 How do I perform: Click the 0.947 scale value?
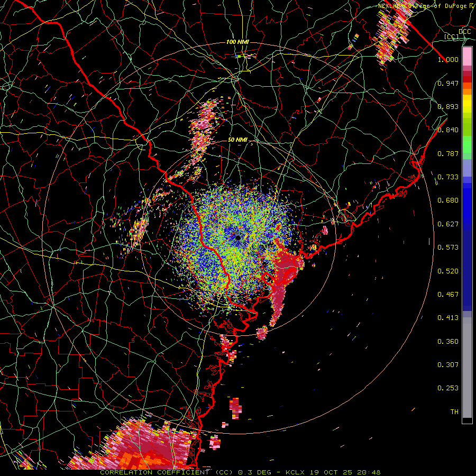click(x=448, y=83)
